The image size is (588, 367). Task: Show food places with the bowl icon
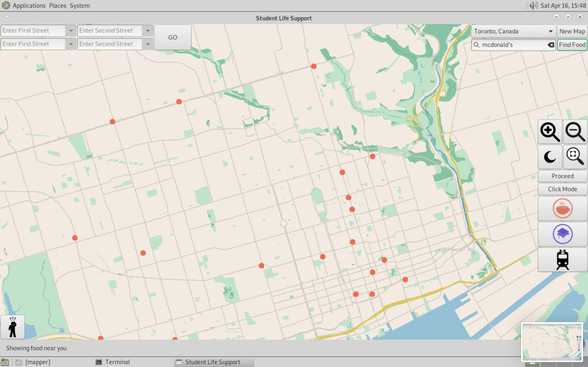pos(562,209)
